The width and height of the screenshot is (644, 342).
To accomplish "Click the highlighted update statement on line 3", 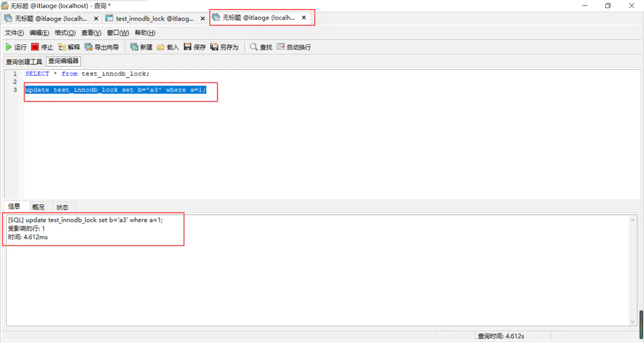I will click(x=116, y=90).
